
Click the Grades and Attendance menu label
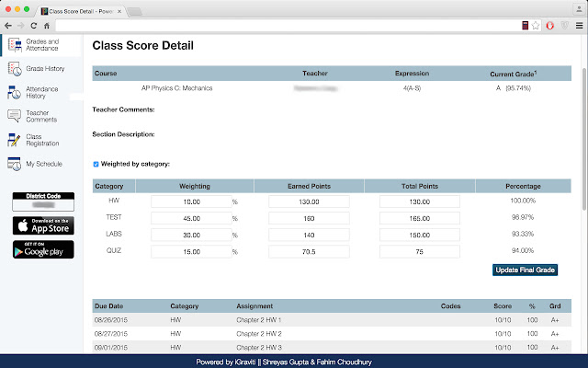coord(42,45)
